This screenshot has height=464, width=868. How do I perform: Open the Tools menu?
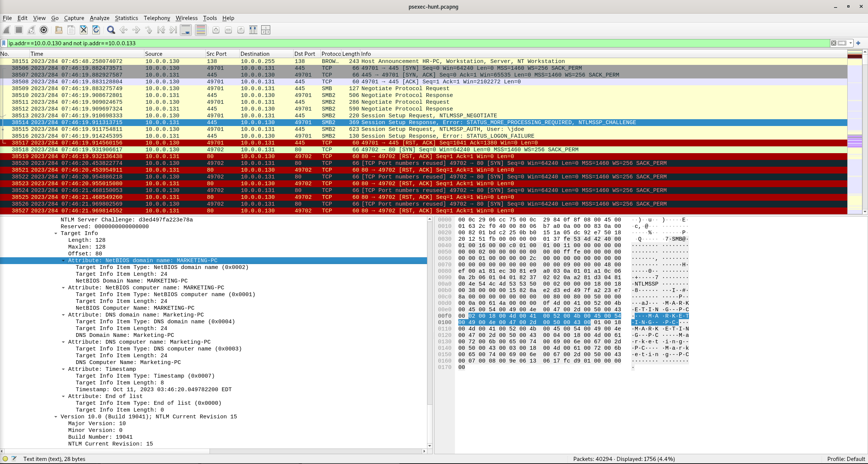point(210,18)
